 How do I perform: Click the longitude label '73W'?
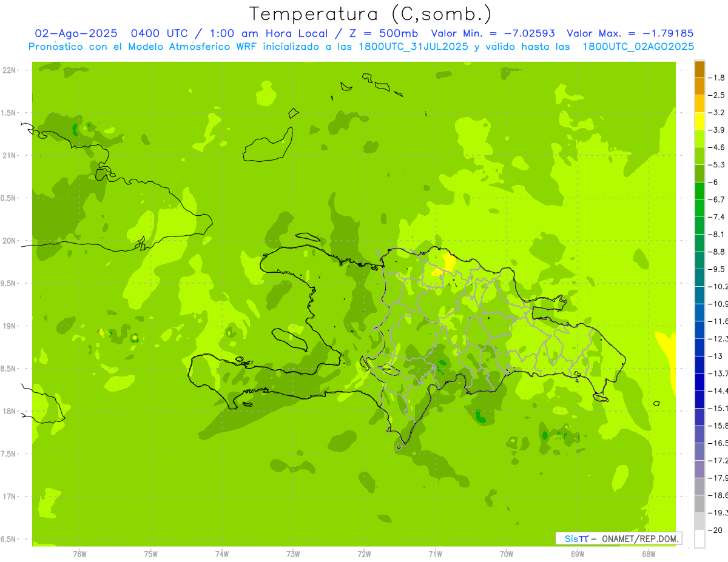293,554
